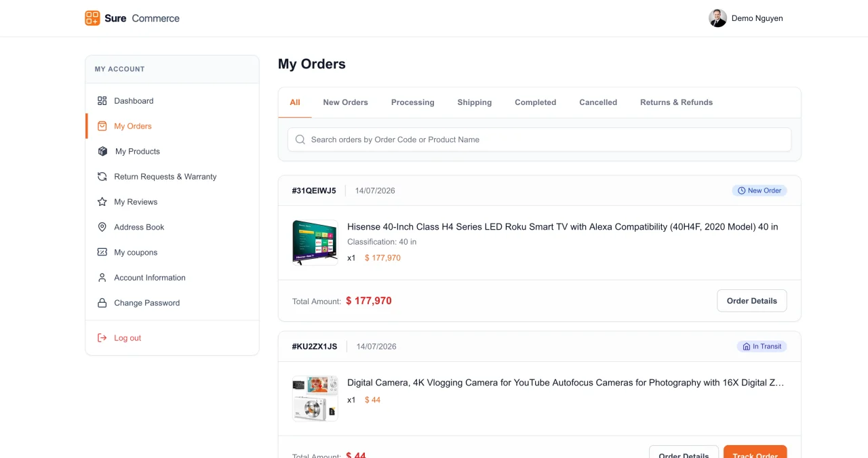
Task: Click the search magnifier icon
Action: click(x=300, y=140)
